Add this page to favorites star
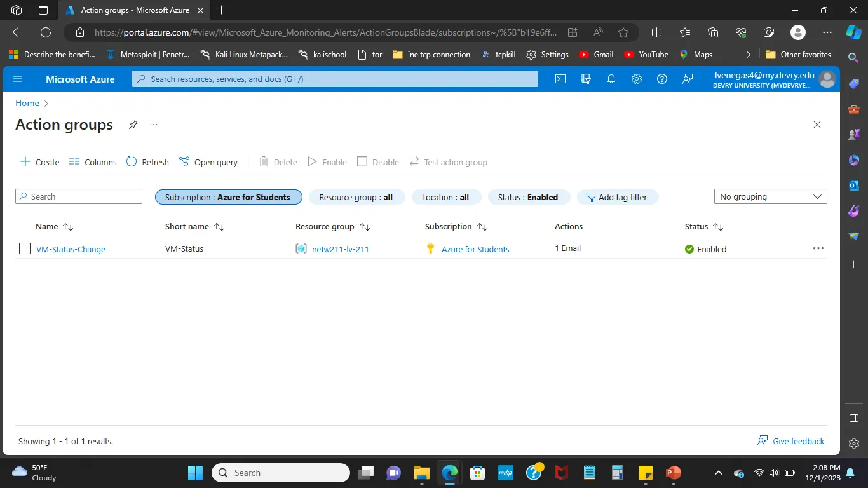The image size is (868, 488). pos(623,32)
